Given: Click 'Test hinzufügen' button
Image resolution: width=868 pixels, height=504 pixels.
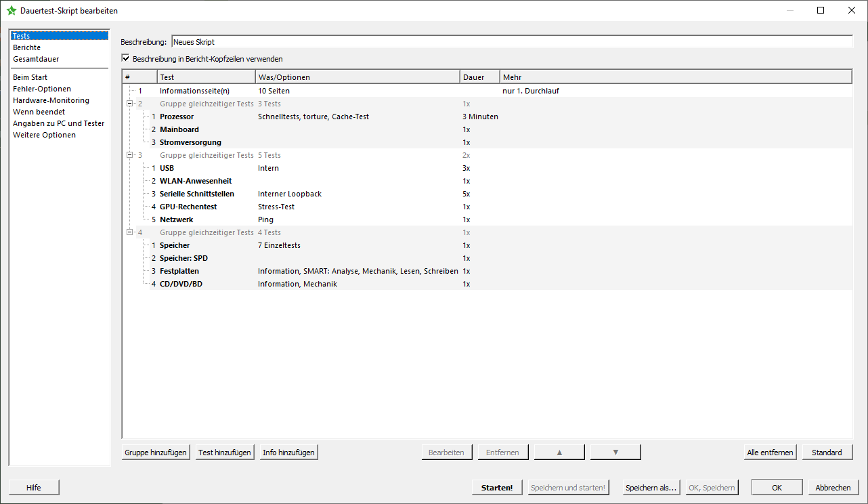Looking at the screenshot, I should click(x=225, y=453).
